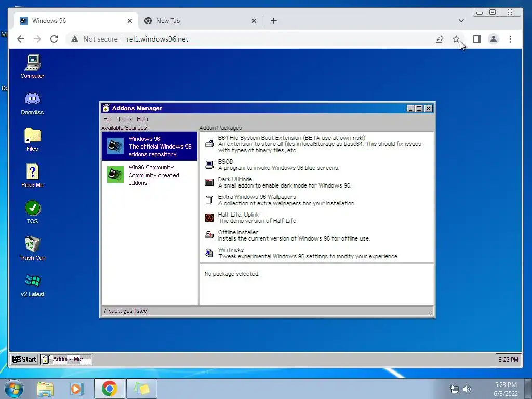Viewport: 532px width, 399px height.
Task: Click 'The official Windows 96 addons repository.' text
Action: [160, 150]
